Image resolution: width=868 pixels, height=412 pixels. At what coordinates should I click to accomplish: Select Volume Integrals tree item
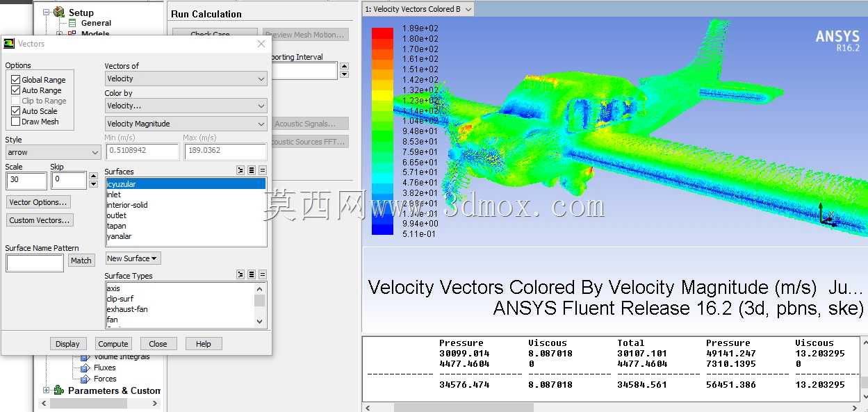coord(122,357)
